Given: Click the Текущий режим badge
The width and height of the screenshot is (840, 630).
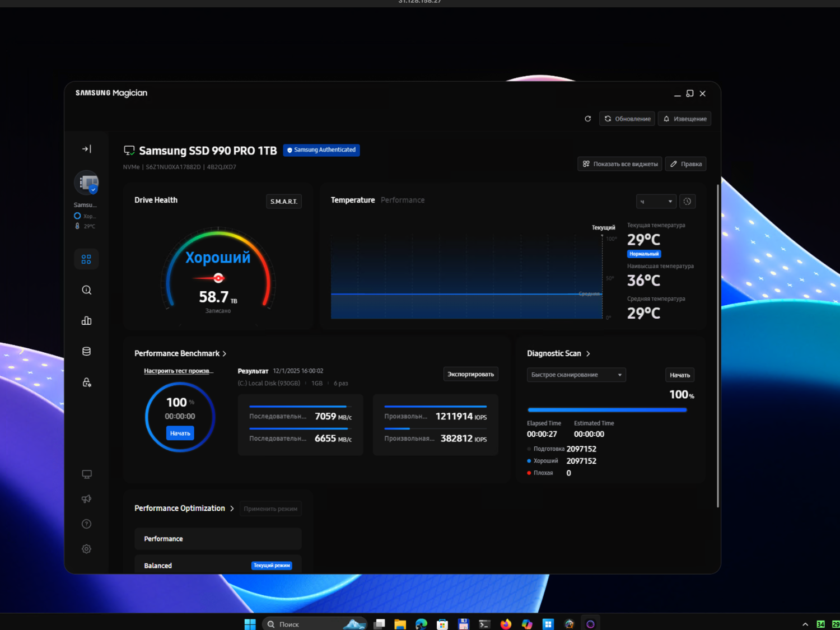Looking at the screenshot, I should pos(272,566).
